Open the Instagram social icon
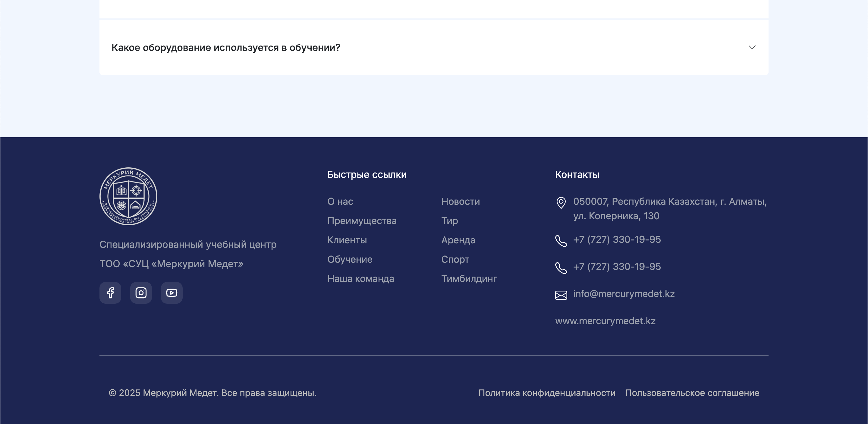This screenshot has height=424, width=868. point(141,293)
